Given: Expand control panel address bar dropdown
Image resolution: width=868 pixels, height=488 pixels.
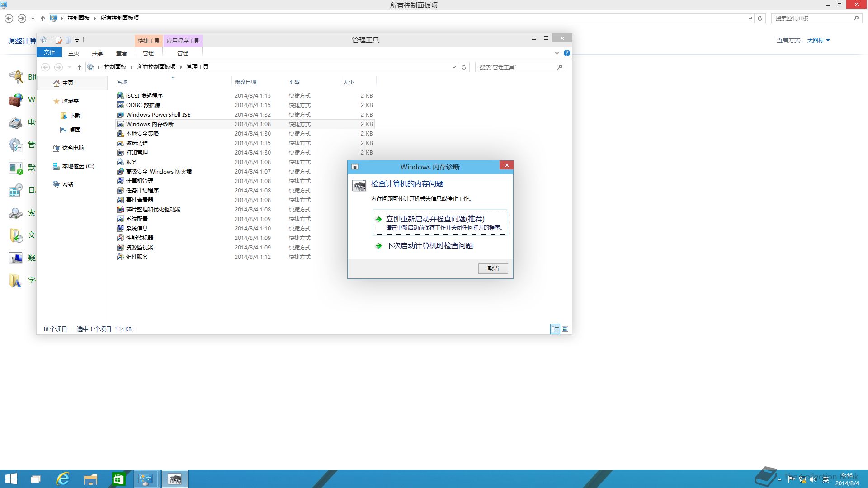Looking at the screenshot, I should point(750,18).
